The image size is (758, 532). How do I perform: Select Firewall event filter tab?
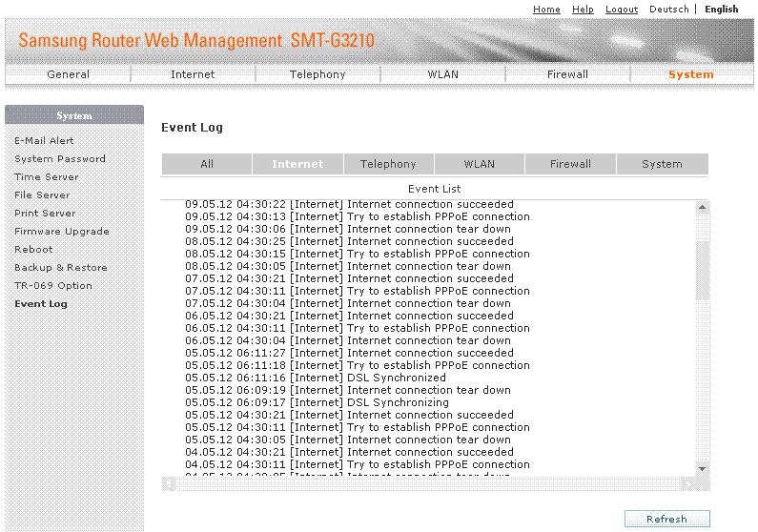point(570,164)
